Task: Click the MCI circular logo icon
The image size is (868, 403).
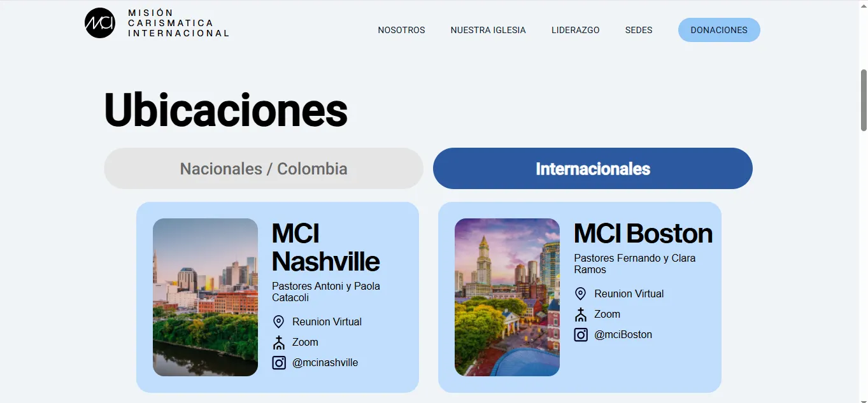Action: click(x=100, y=23)
